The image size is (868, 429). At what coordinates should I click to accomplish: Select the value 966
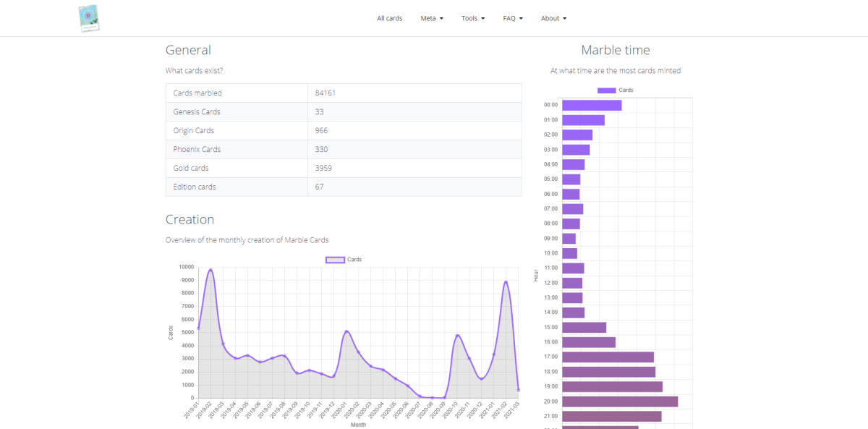point(321,131)
